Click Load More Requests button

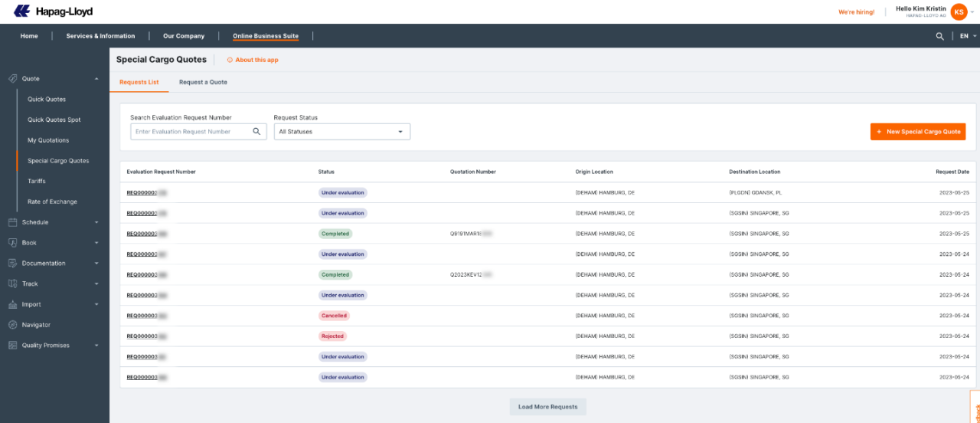coord(548,407)
